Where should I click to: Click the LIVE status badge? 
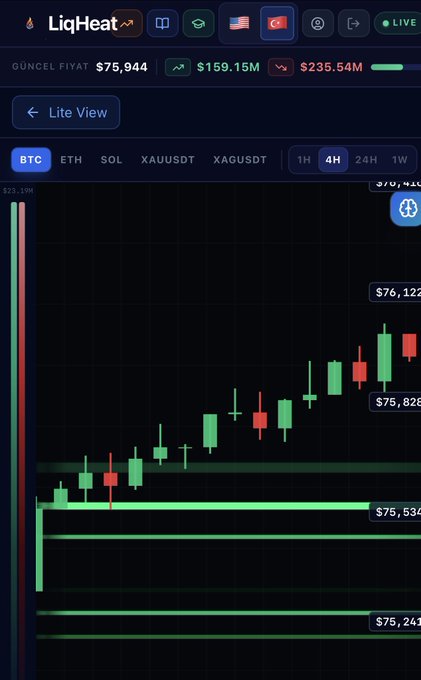398,23
